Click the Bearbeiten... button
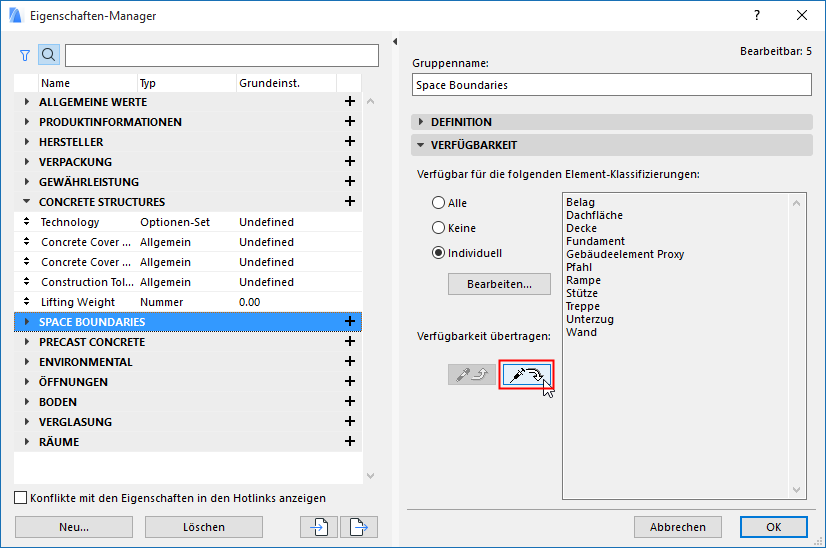The height and width of the screenshot is (548, 826). click(x=500, y=285)
